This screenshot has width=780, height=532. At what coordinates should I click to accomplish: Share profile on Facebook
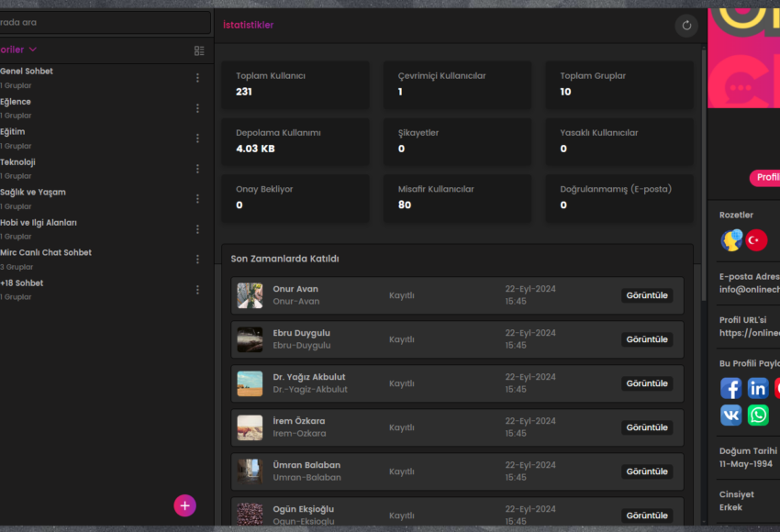[730, 388]
